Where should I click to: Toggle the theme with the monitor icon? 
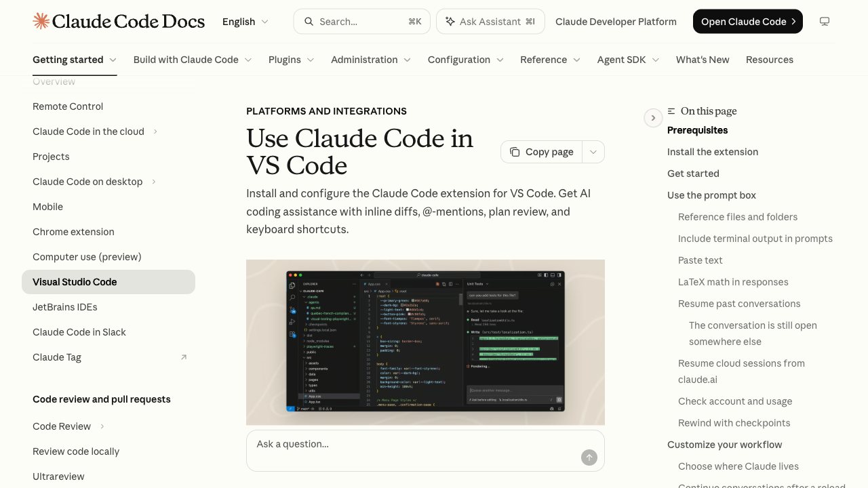click(x=825, y=22)
